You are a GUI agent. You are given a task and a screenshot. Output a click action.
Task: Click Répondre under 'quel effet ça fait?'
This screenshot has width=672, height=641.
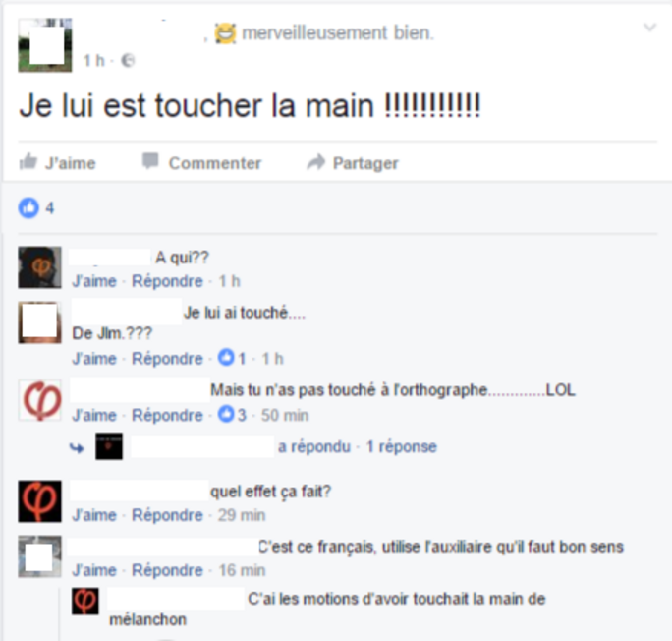(167, 515)
